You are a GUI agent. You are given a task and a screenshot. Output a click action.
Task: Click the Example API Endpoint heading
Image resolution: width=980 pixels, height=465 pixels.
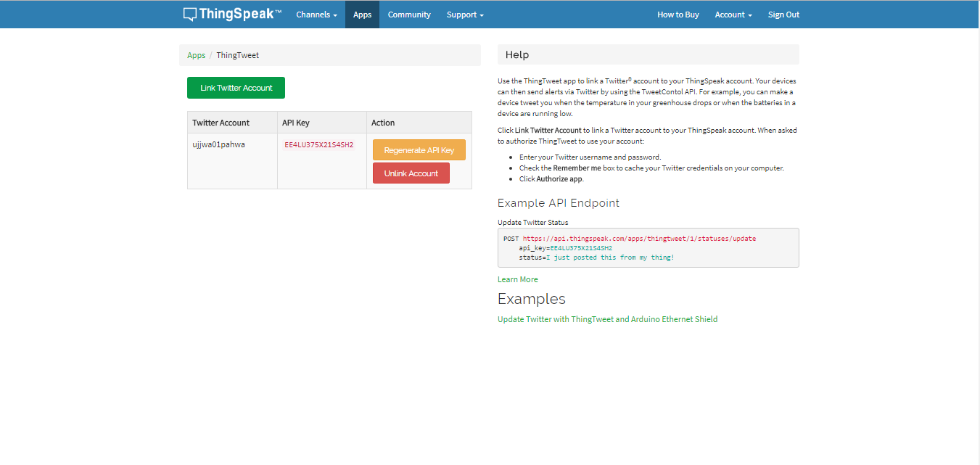559,203
